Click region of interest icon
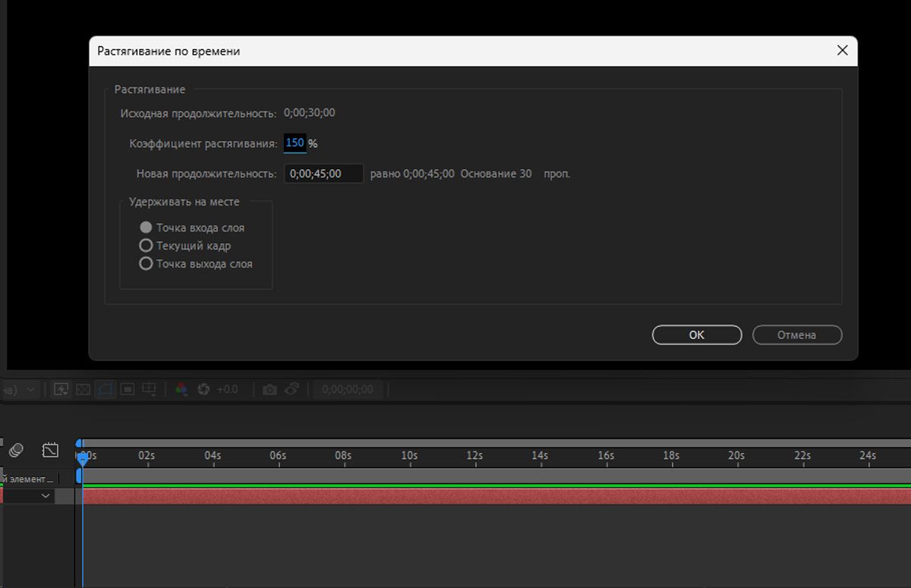The height and width of the screenshot is (588, 911). click(x=128, y=389)
